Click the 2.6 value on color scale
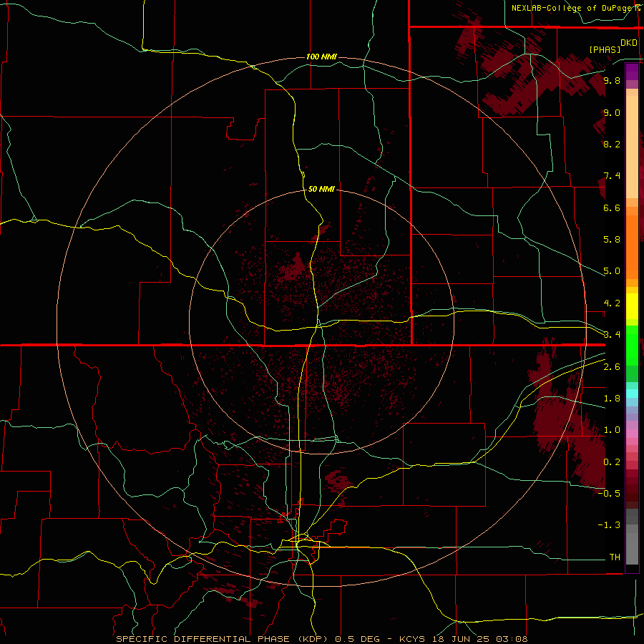 pyautogui.click(x=612, y=367)
